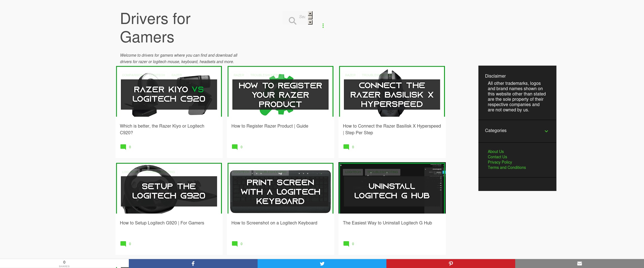Image resolution: width=644 pixels, height=268 pixels.
Task: Share this page by email
Action: pyautogui.click(x=580, y=264)
